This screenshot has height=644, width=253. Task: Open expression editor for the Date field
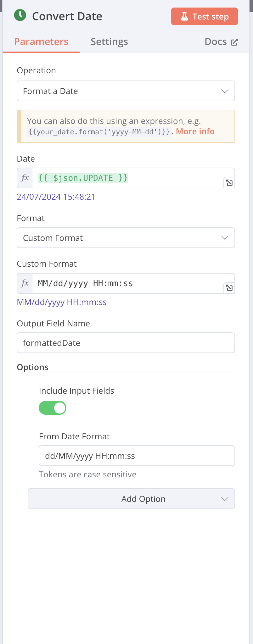coord(229,183)
